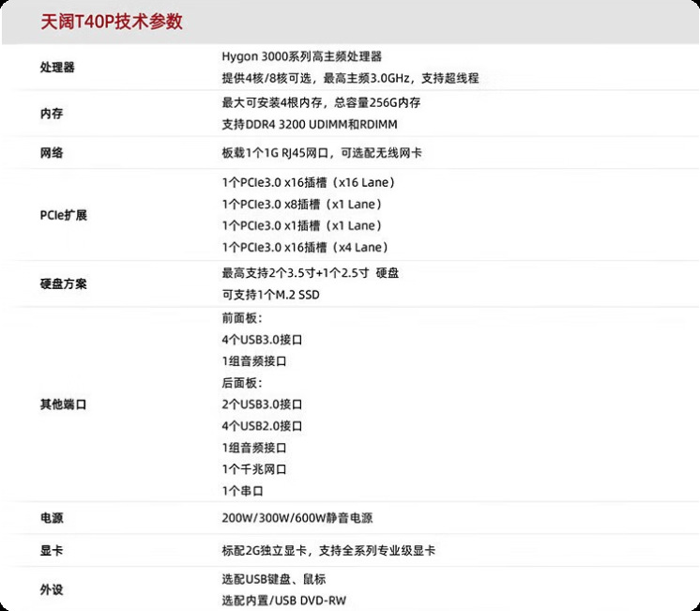Image resolution: width=700 pixels, height=611 pixels.
Task: Click 板载1个1G RJ45网口 text
Action: pyautogui.click(x=275, y=153)
